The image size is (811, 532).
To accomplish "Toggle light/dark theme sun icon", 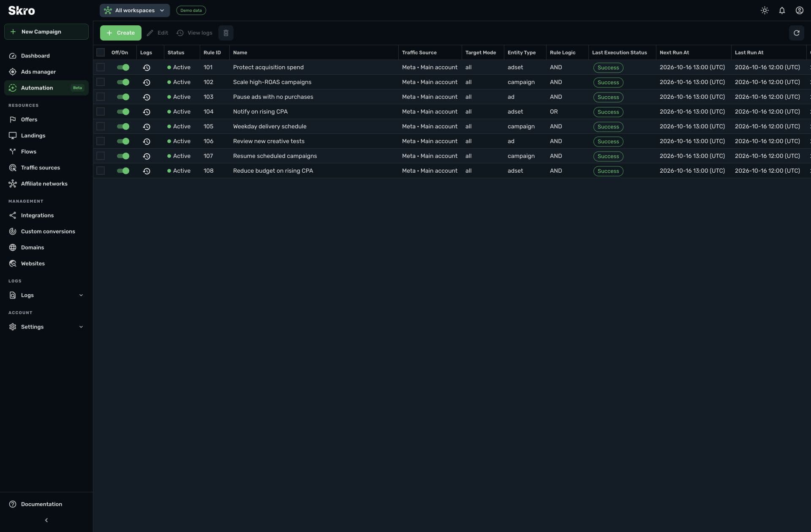I will click(765, 11).
